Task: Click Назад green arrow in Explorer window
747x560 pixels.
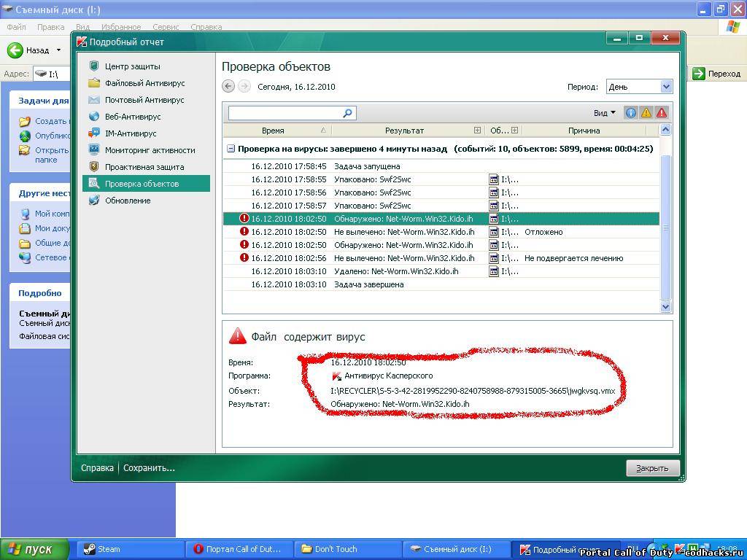Action: (x=15, y=50)
